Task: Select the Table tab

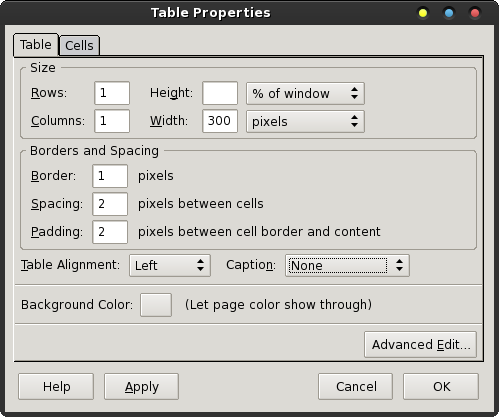Action: [x=36, y=45]
